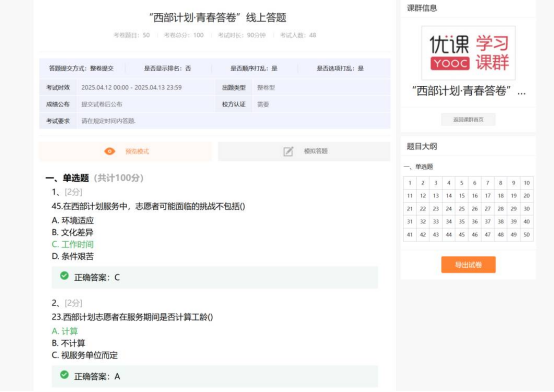Click the return to course group home button
554x392 pixels.
468,119
